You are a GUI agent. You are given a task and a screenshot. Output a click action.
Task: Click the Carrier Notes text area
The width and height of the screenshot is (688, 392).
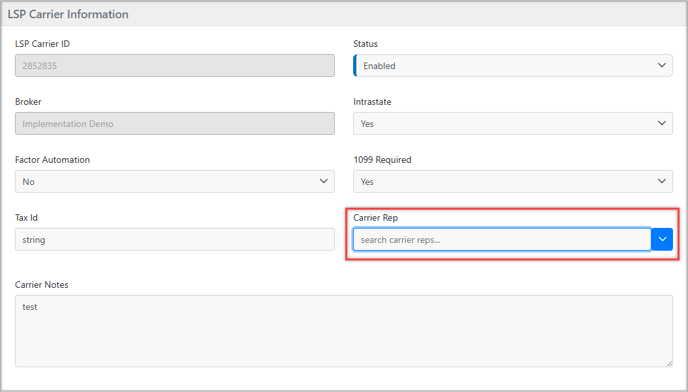pyautogui.click(x=344, y=331)
